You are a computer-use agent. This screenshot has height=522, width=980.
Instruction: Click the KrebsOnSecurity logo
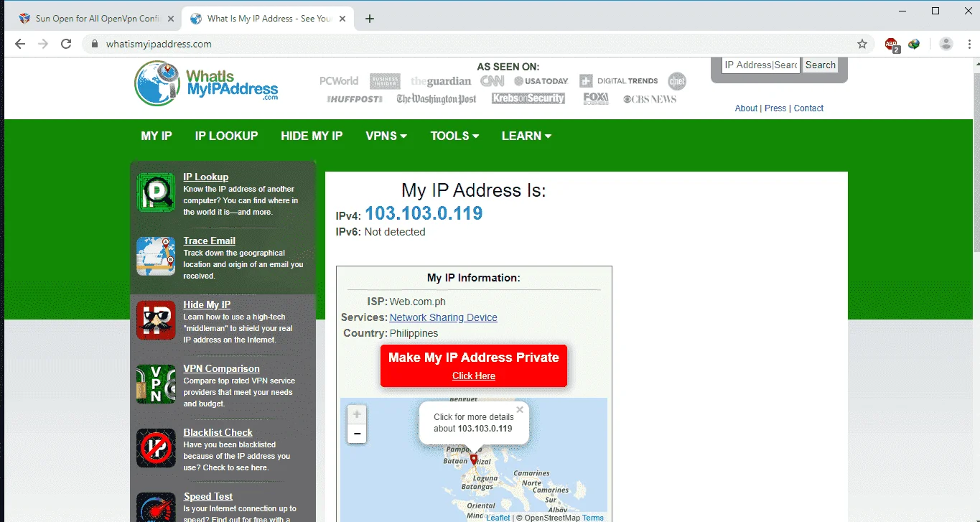(528, 99)
